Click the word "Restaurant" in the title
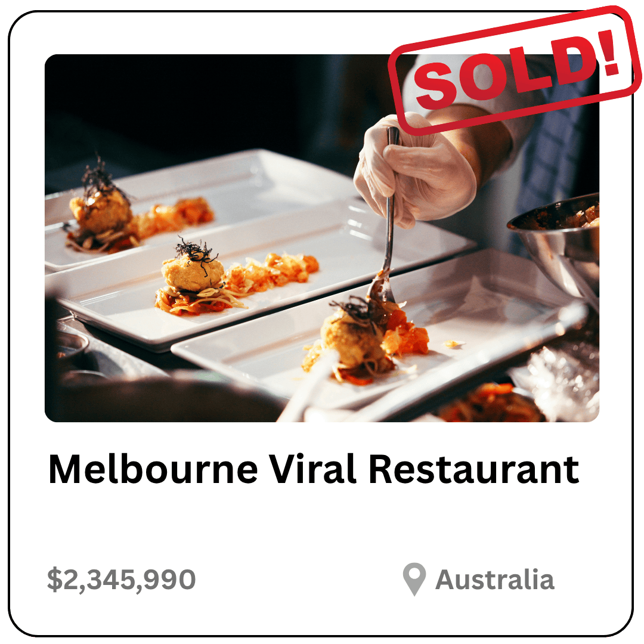 point(473,469)
